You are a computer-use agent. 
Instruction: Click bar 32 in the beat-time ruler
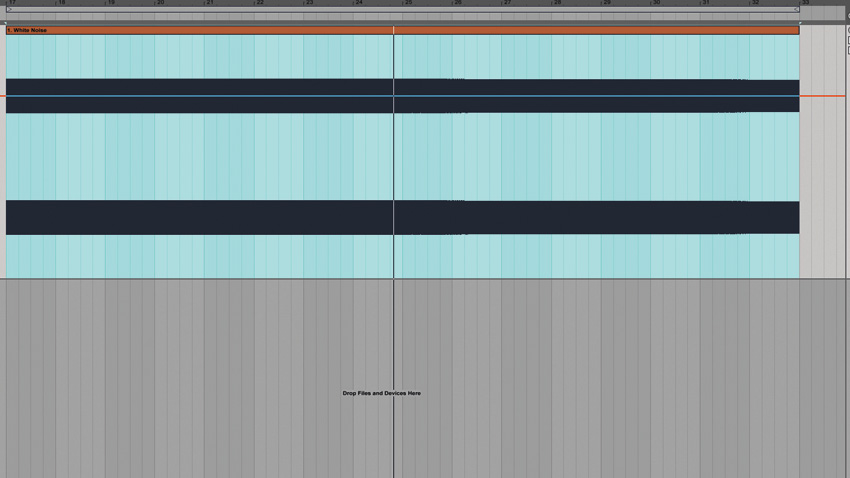coord(755,3)
